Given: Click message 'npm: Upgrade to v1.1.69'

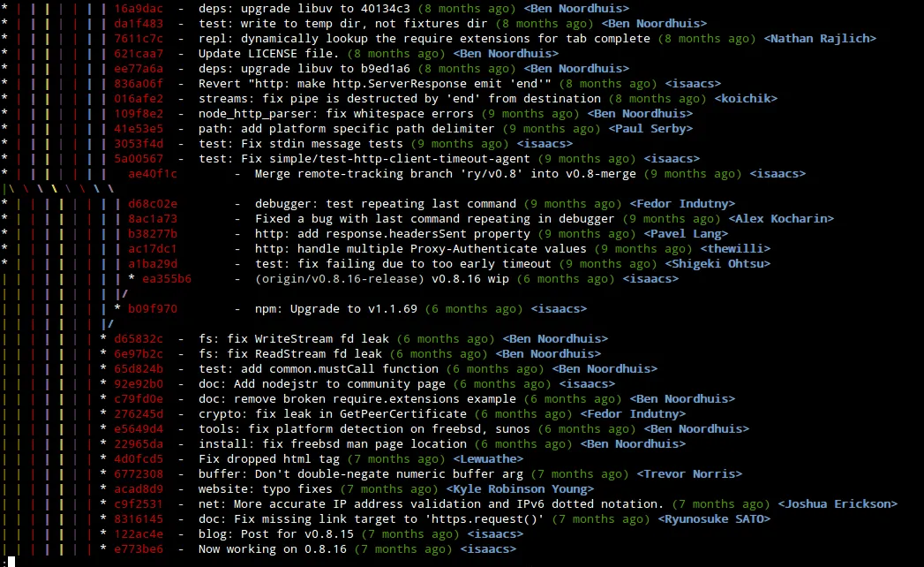Looking at the screenshot, I should 336,308.
